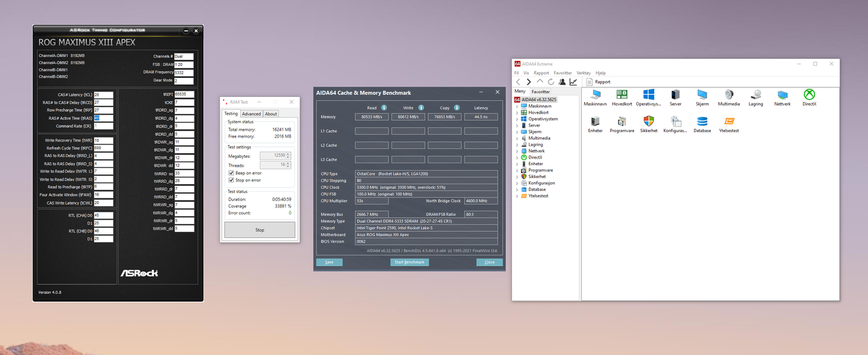The image size is (868, 355).
Task: Expand Hovedkort node in AIDA64 tree
Action: click(517, 112)
